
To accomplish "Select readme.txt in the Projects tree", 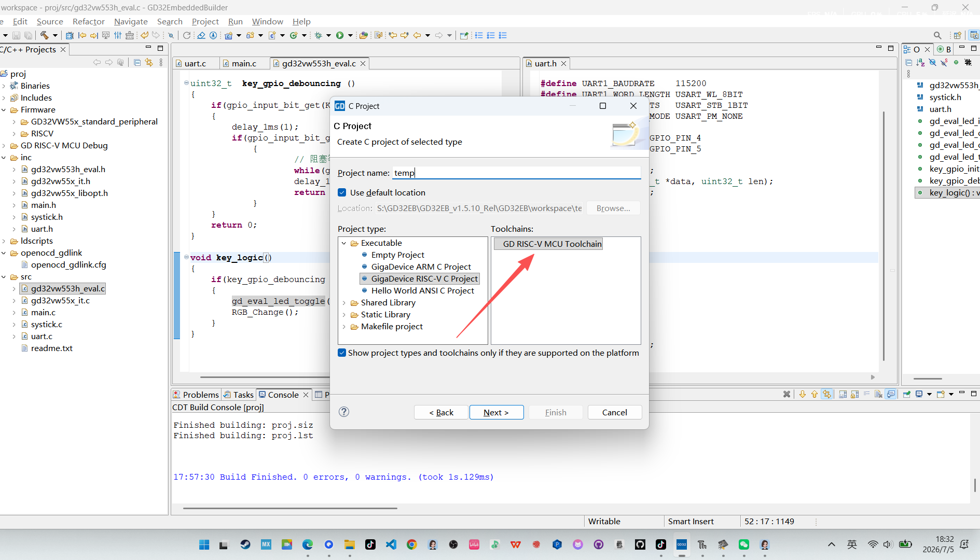I will point(51,348).
